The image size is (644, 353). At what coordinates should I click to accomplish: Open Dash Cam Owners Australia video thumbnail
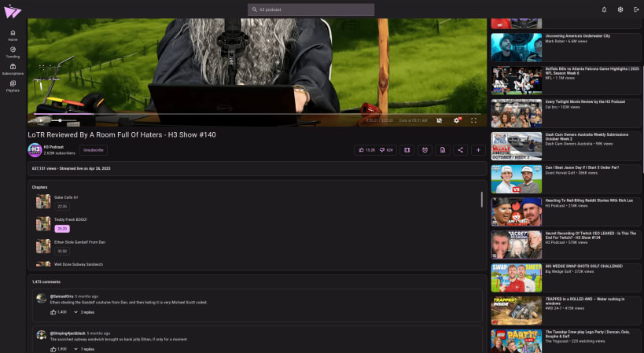click(517, 146)
